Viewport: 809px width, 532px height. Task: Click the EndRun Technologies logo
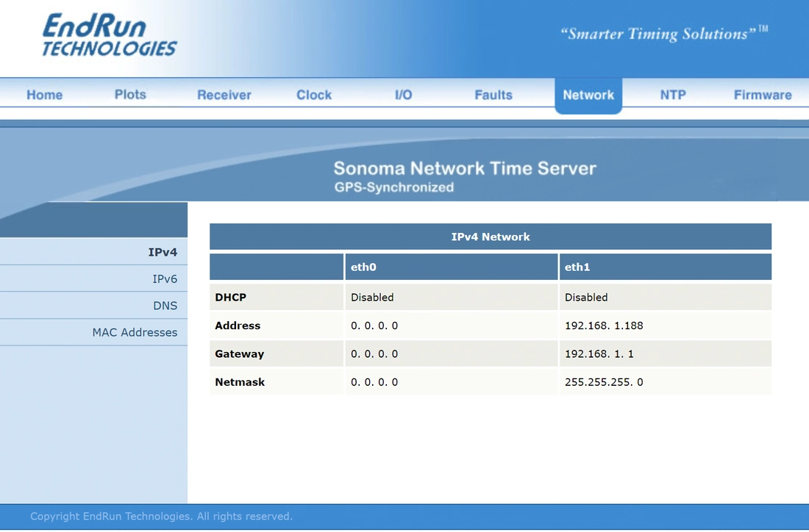110,35
